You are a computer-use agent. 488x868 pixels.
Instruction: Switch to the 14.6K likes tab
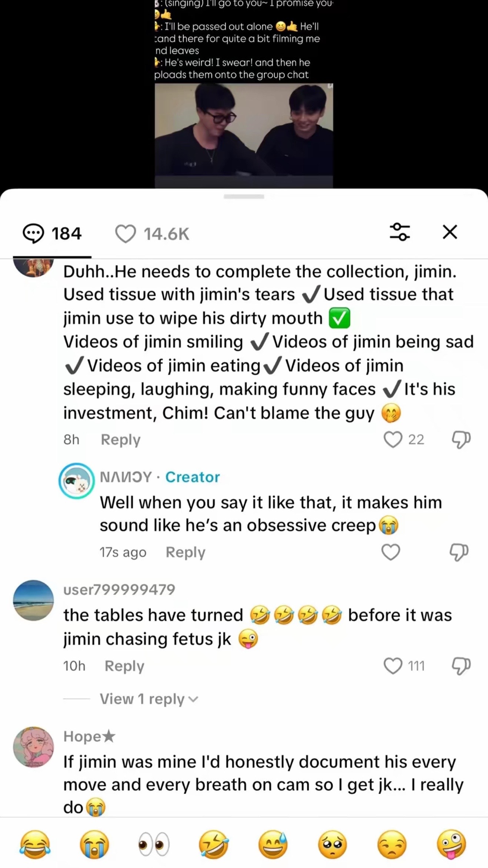click(x=152, y=234)
